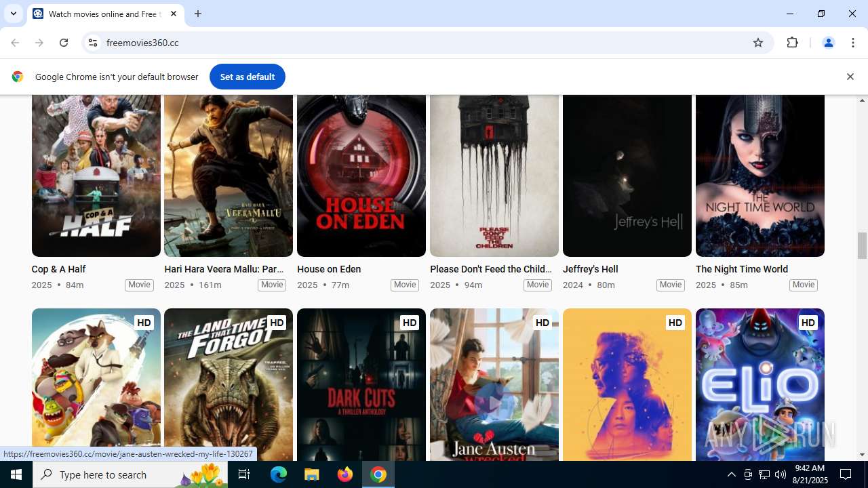
Task: Open the Hari Hara Veera Mallu poster
Action: (x=229, y=176)
